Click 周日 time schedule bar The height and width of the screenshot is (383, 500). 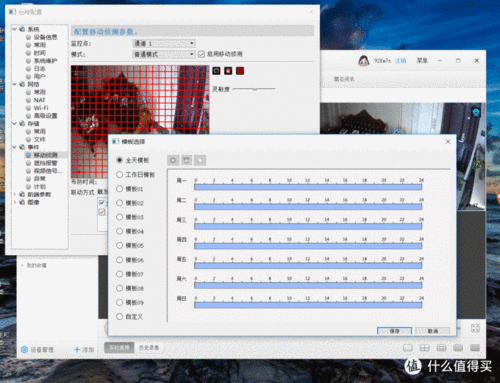coord(308,305)
